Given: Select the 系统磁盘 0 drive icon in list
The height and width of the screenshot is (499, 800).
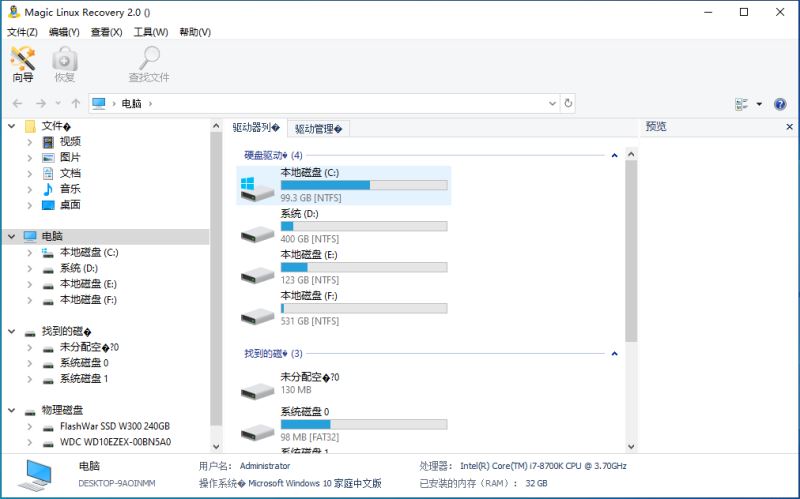Looking at the screenshot, I should tap(257, 432).
